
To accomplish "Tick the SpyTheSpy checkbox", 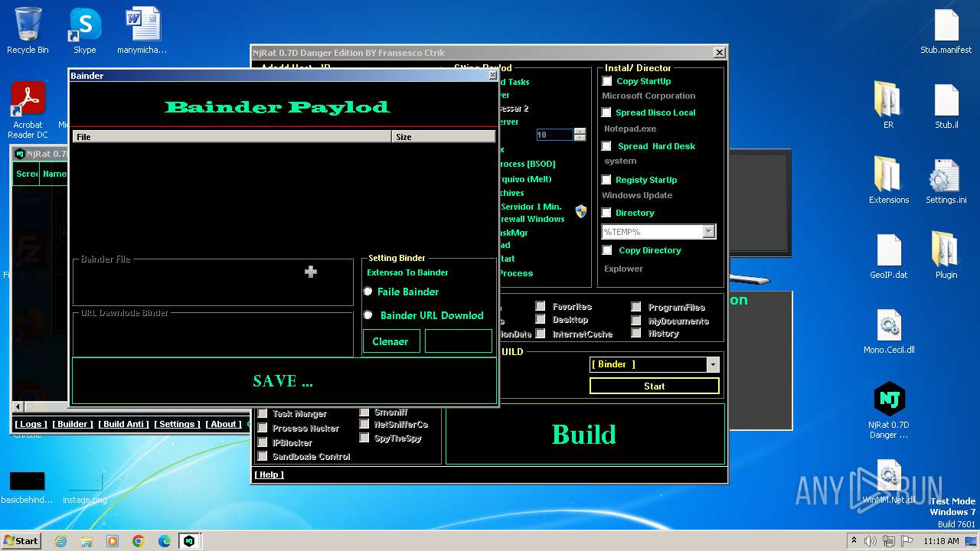I will (364, 438).
